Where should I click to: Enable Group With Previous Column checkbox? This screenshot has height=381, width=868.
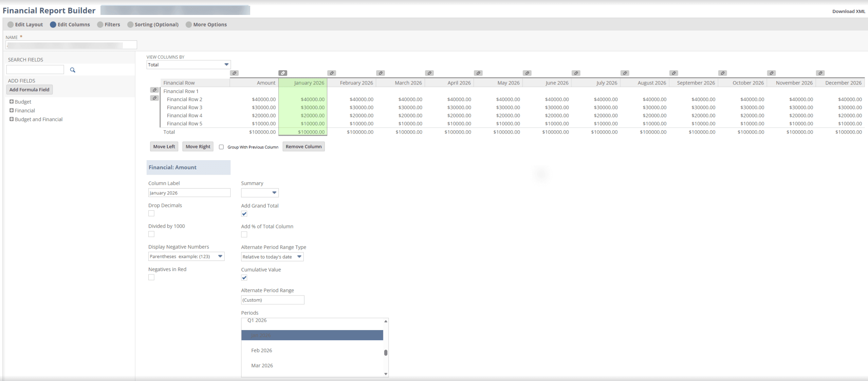(221, 147)
